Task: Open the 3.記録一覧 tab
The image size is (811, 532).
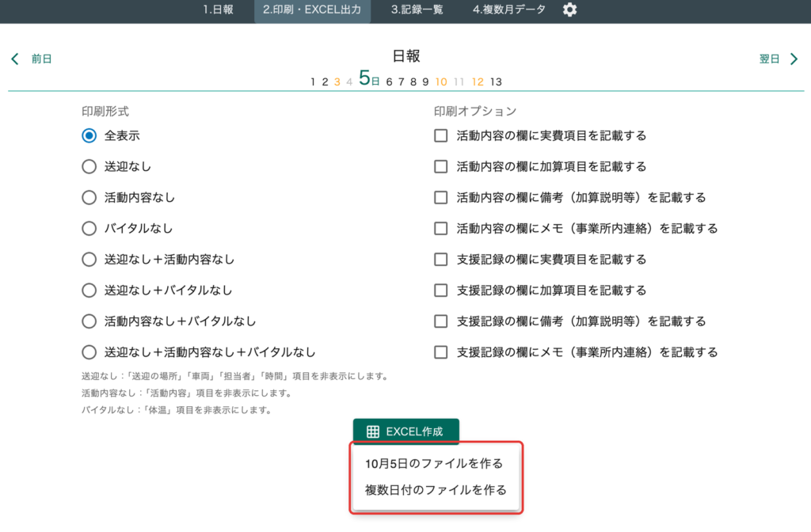Action: 417,9
